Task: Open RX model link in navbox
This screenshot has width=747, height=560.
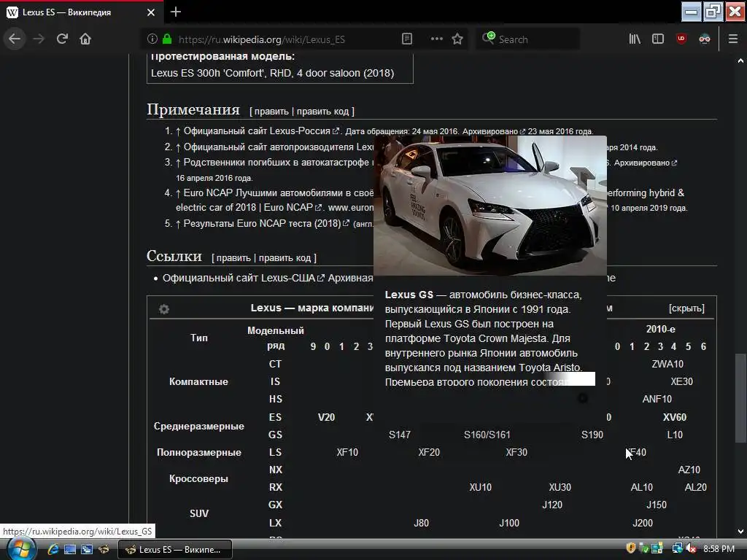Action: tap(275, 488)
